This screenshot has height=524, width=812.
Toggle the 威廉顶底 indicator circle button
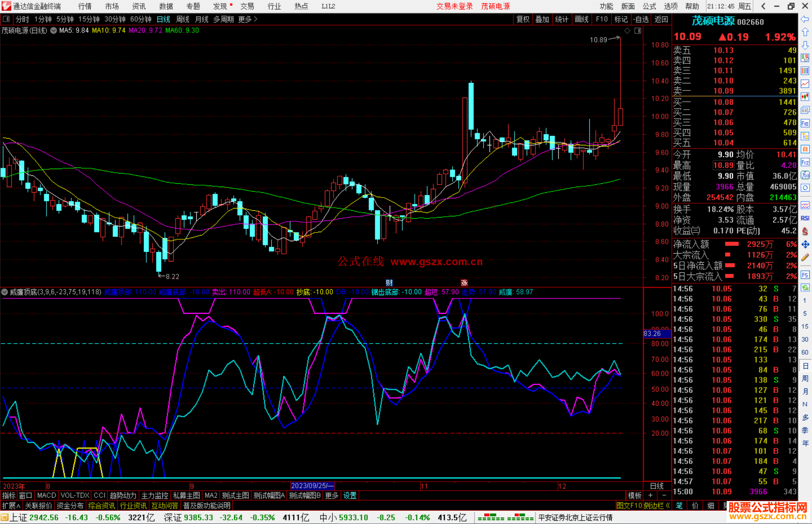[5, 292]
